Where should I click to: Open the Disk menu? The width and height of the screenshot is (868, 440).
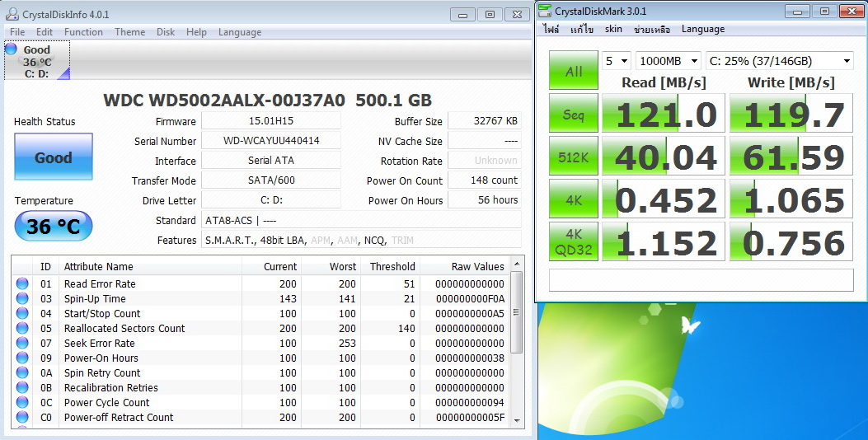(166, 32)
